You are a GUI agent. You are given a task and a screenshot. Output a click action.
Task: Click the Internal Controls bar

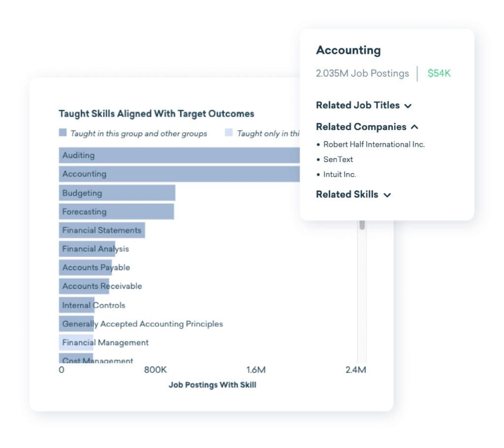(77, 305)
